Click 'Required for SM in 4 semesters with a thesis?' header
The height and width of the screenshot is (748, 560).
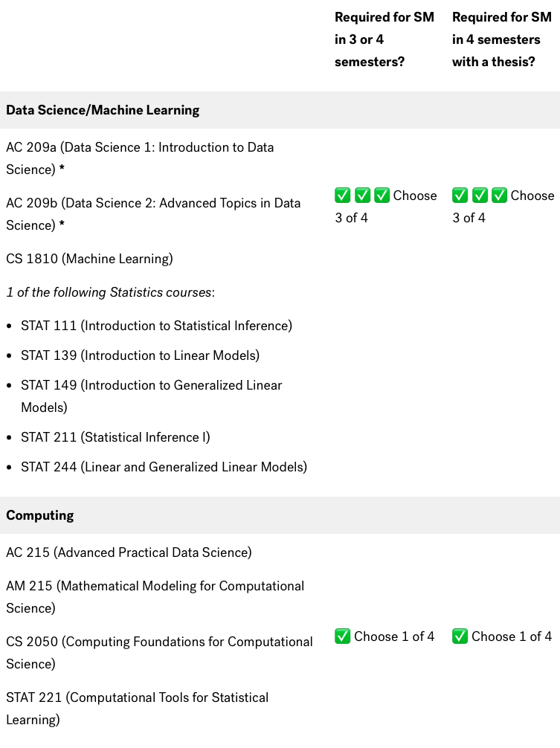(x=502, y=39)
